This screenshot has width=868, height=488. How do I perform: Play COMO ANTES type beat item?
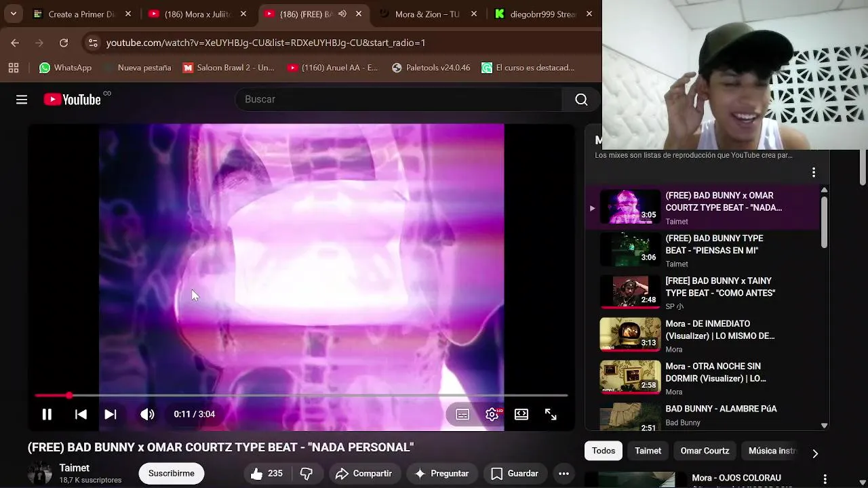pyautogui.click(x=702, y=293)
